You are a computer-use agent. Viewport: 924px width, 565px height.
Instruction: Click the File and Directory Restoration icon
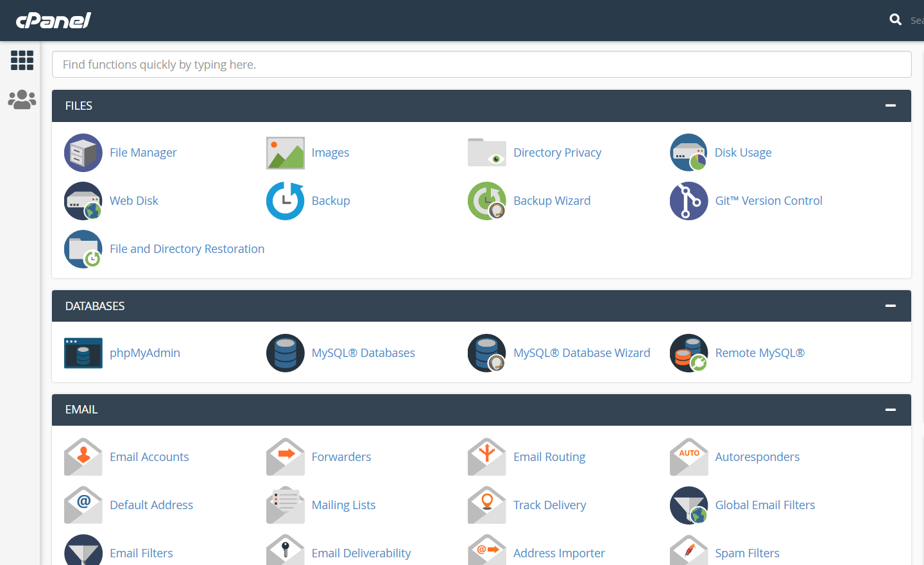coord(83,249)
